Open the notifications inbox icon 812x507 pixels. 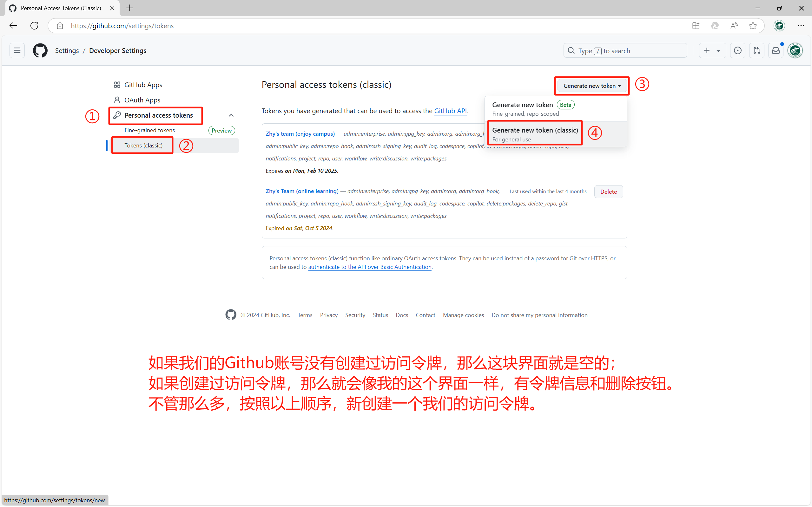(x=776, y=51)
